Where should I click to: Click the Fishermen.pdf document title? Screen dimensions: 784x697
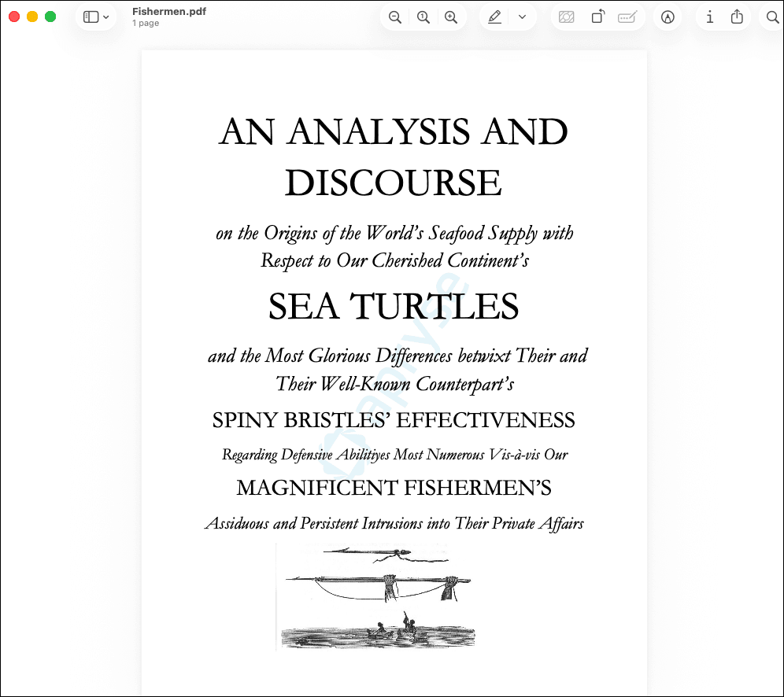tap(169, 12)
